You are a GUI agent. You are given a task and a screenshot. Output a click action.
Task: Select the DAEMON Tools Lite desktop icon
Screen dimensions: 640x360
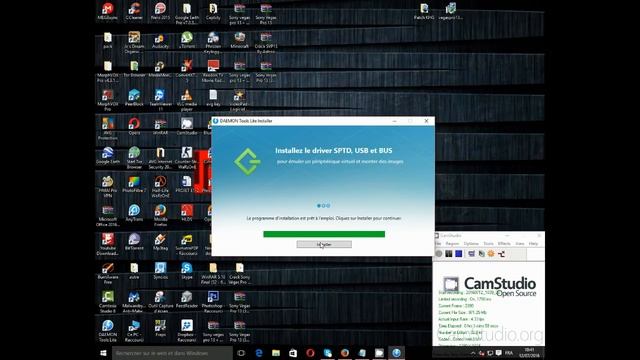coord(108,331)
